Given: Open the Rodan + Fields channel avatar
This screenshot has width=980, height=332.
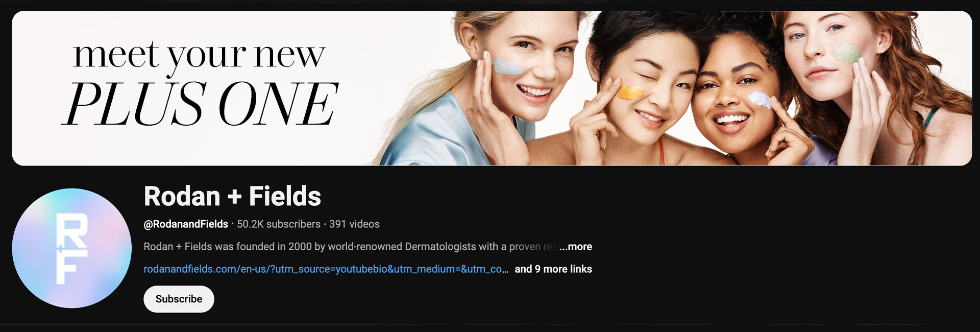Looking at the screenshot, I should [x=72, y=248].
